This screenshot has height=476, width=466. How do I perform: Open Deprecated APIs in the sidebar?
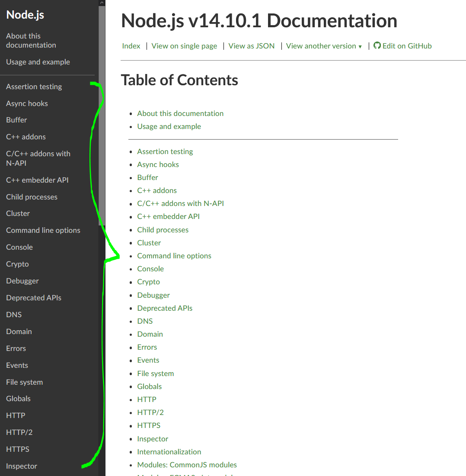click(x=33, y=298)
